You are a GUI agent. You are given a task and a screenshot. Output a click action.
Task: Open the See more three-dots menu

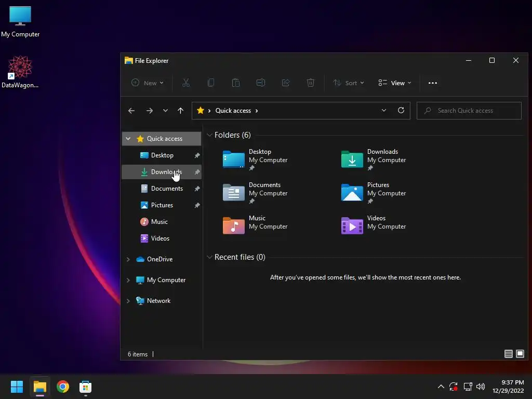(x=433, y=83)
